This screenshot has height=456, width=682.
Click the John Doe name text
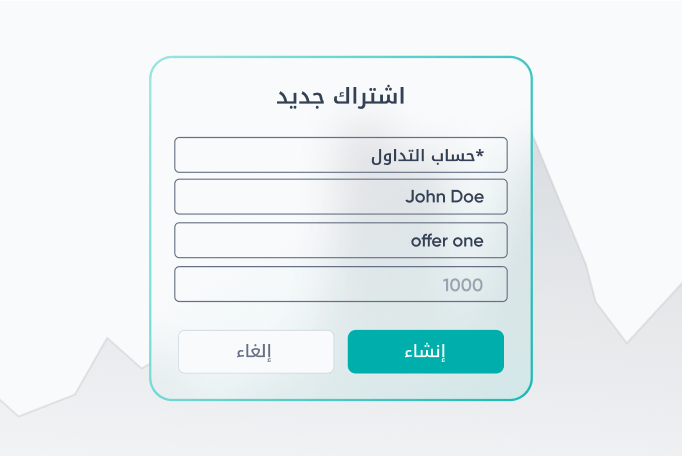click(x=445, y=197)
